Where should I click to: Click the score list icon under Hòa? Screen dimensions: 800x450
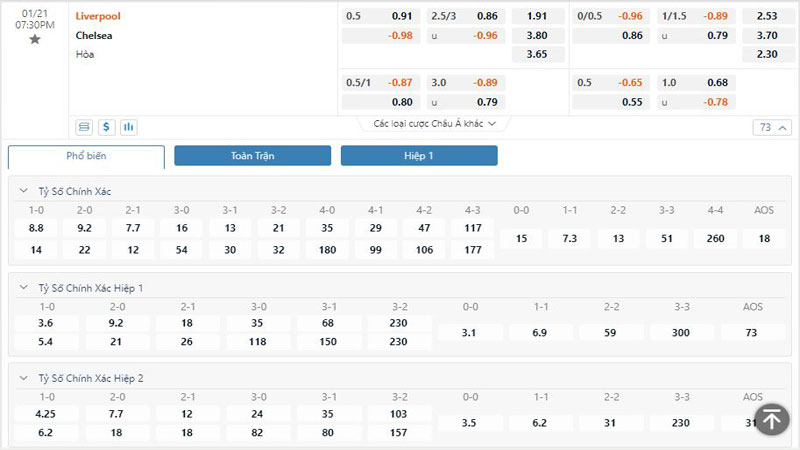[84, 127]
